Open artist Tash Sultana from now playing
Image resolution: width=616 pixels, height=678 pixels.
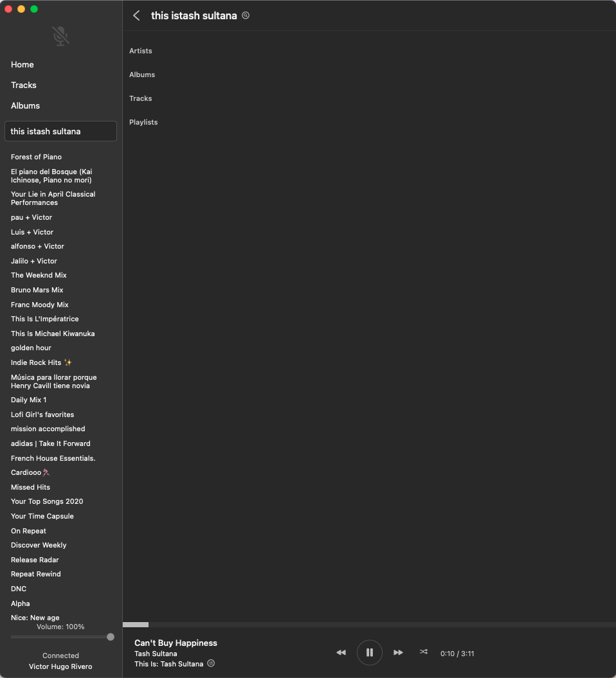156,654
